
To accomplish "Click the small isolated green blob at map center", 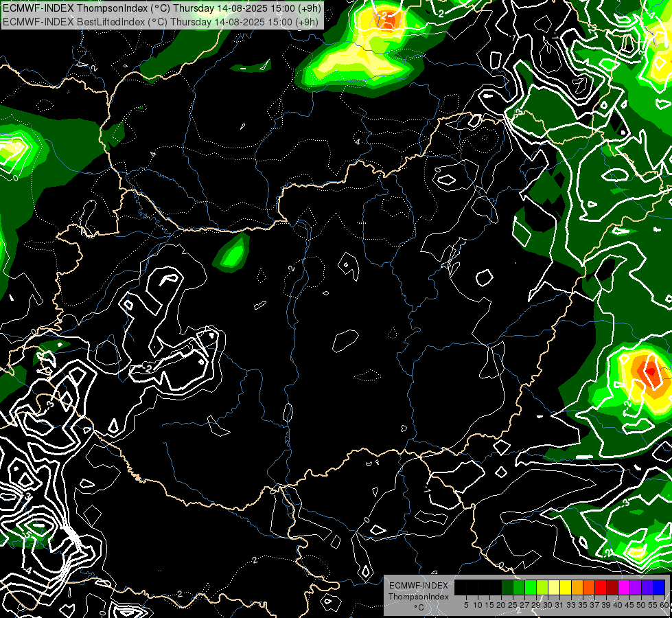I will coord(232,254).
